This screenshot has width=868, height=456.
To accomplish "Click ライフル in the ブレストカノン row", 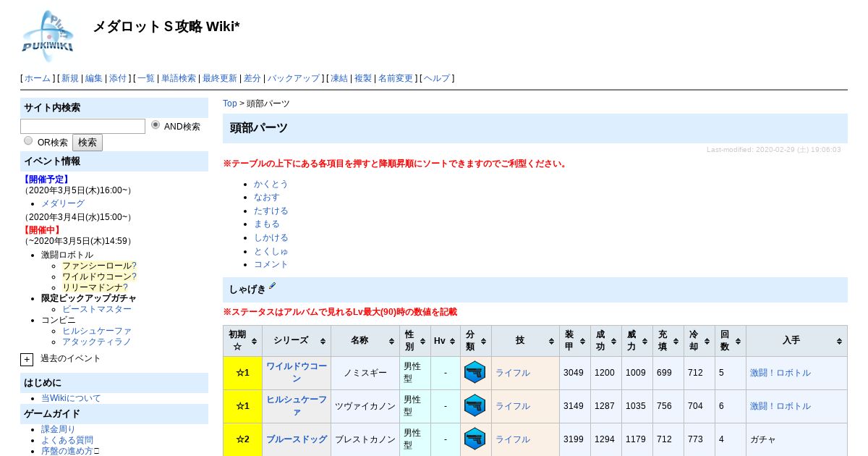I will (513, 439).
